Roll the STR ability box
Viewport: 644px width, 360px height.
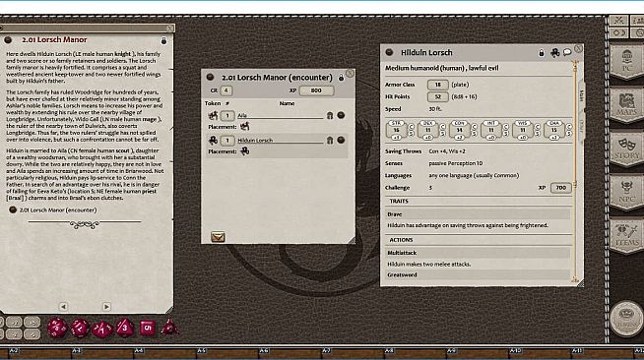point(396,131)
